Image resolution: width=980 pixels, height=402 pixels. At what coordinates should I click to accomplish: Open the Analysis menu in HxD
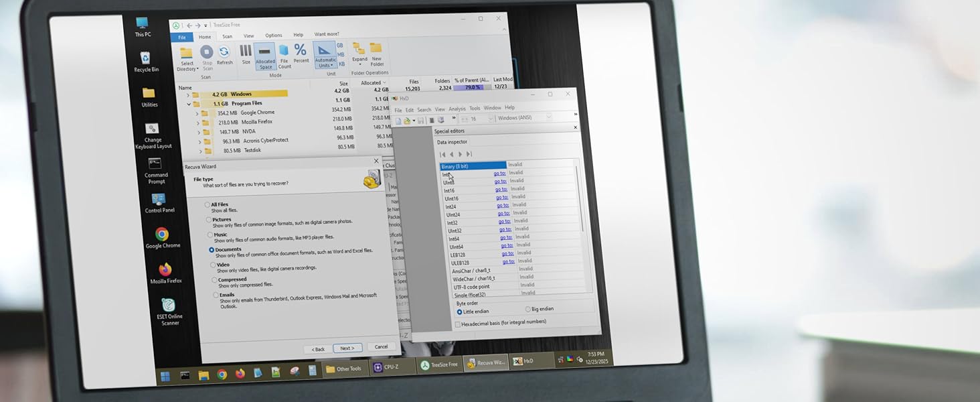(x=457, y=109)
